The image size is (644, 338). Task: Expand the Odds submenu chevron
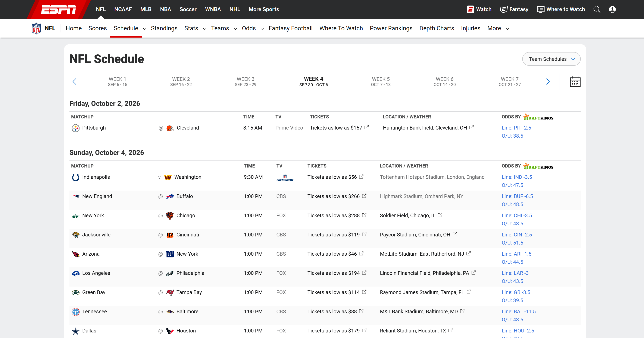tap(262, 29)
